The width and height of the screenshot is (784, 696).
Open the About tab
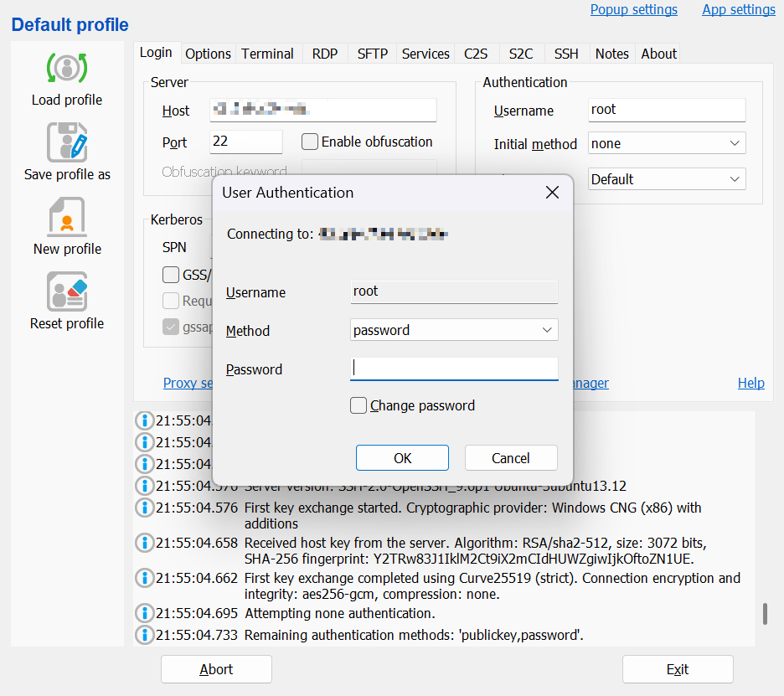pyautogui.click(x=659, y=54)
